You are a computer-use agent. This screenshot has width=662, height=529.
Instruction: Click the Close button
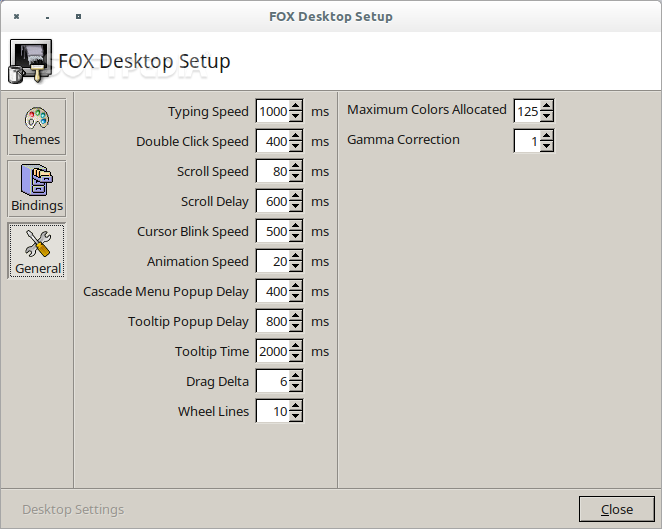(x=617, y=509)
